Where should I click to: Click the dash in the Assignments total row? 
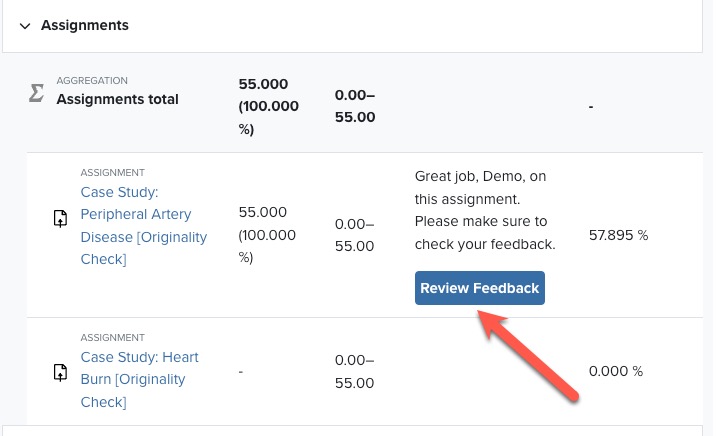click(x=591, y=107)
